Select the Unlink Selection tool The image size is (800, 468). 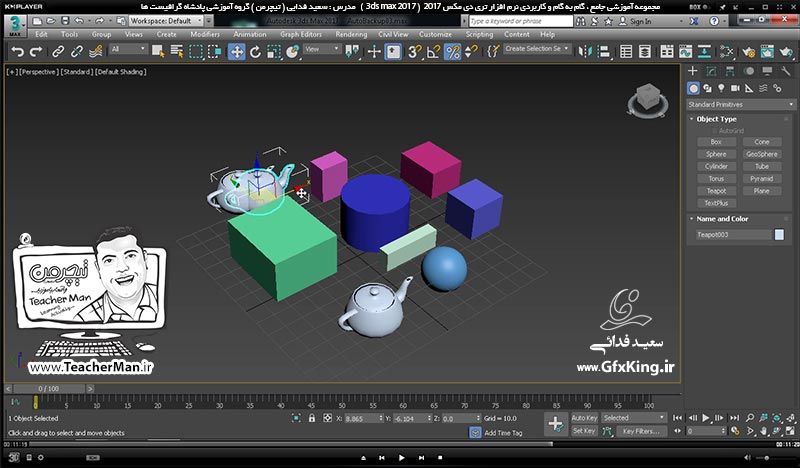(x=77, y=52)
